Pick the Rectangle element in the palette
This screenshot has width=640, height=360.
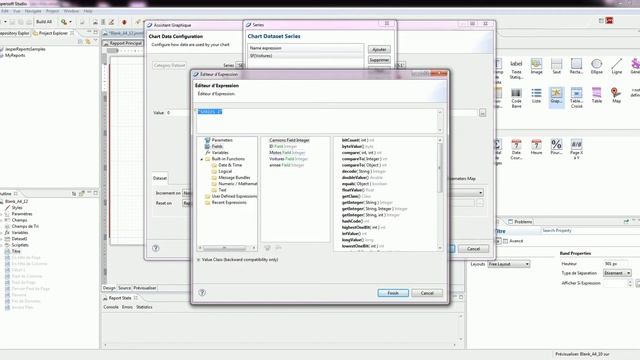576,66
